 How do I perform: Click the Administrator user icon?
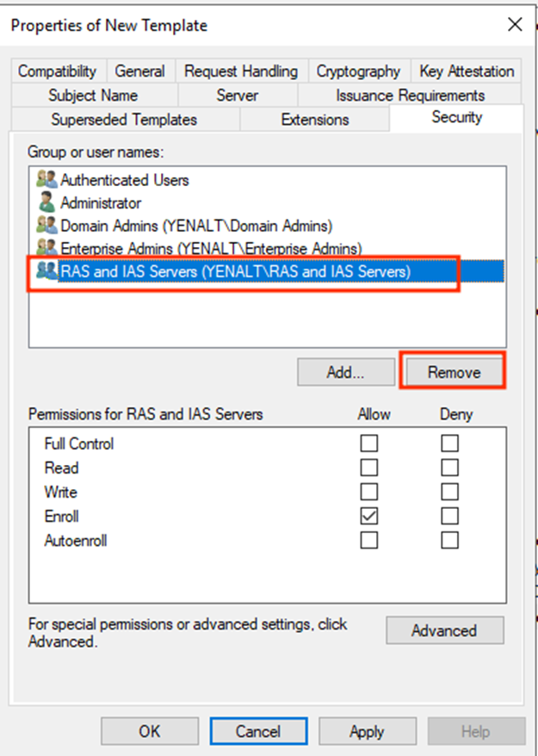(46, 202)
